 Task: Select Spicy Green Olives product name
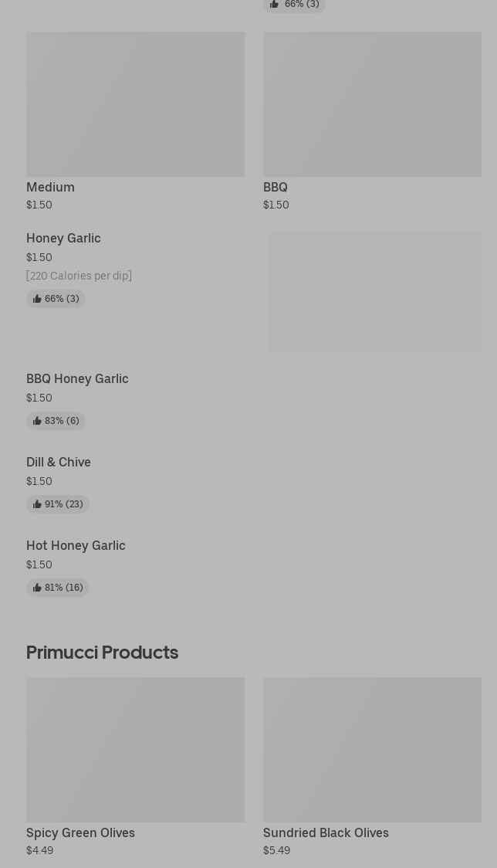[80, 832]
